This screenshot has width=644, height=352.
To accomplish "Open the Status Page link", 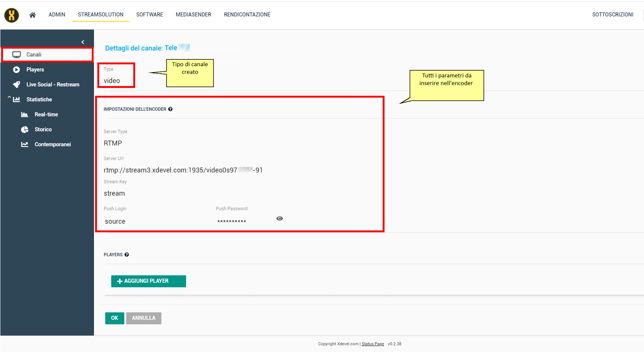I will 373,344.
